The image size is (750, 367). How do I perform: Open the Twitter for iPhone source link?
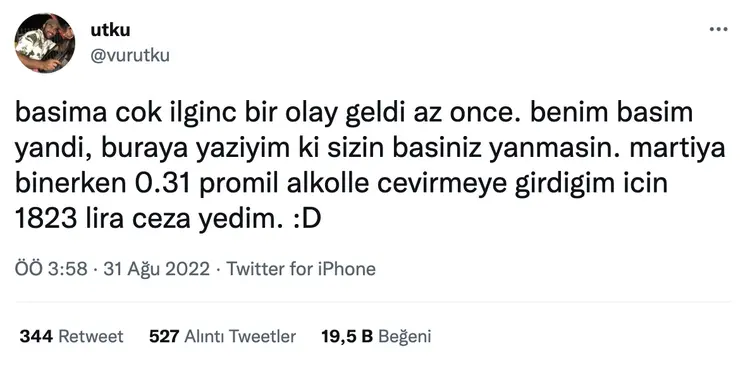pyautogui.click(x=301, y=269)
